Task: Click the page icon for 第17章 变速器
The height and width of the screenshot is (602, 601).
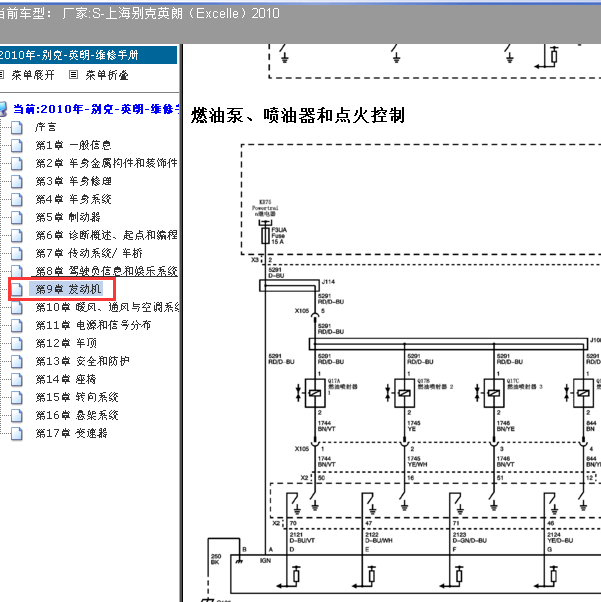Action: click(x=17, y=433)
